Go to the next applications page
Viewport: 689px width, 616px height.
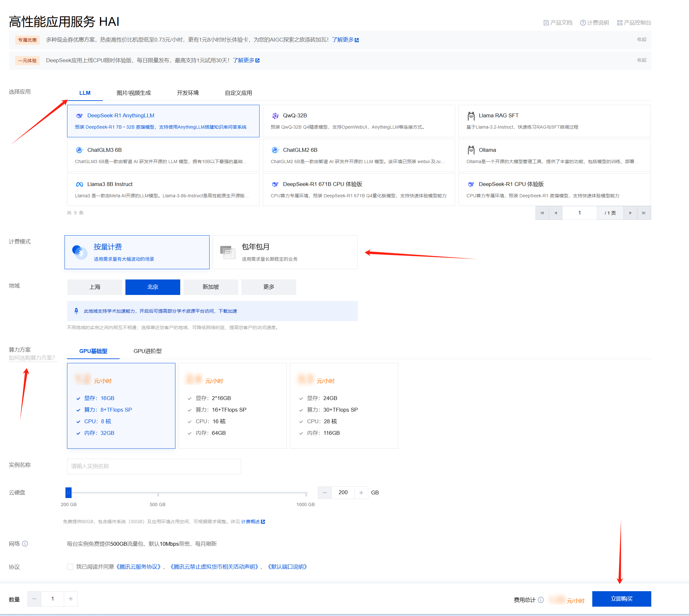[630, 213]
